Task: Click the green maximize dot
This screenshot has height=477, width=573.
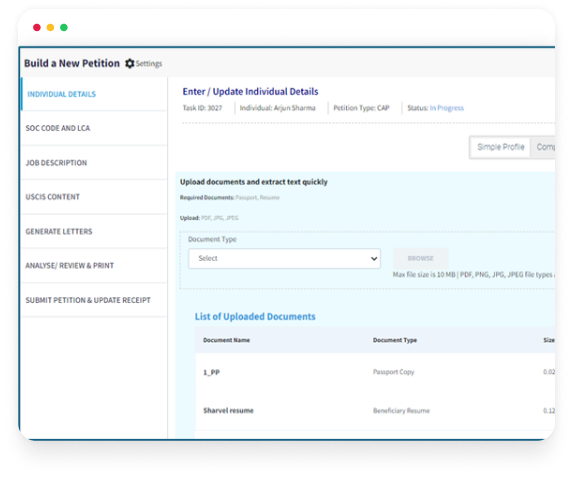Action: [x=64, y=27]
